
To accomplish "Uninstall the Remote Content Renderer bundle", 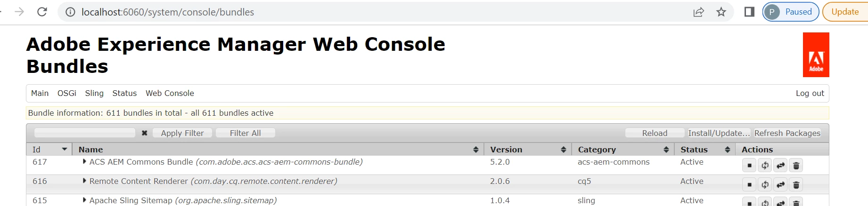I will pos(796,185).
